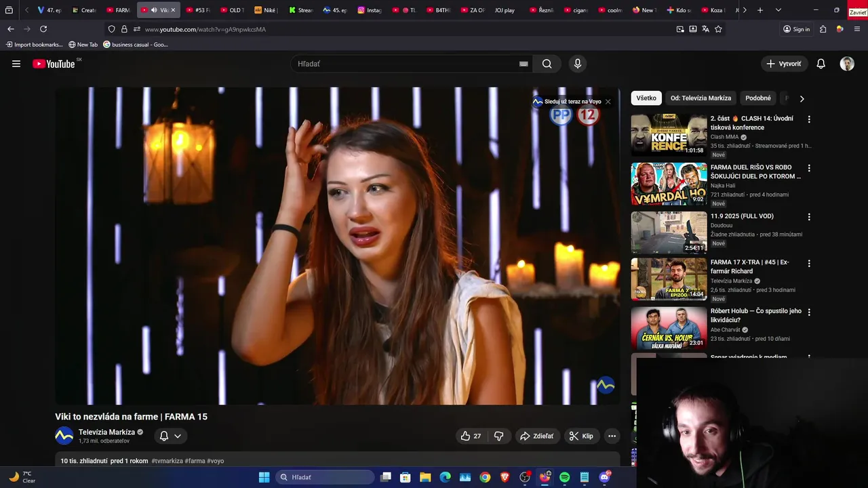Click the YouTube search magnifier button
868x488 pixels.
click(x=547, y=64)
